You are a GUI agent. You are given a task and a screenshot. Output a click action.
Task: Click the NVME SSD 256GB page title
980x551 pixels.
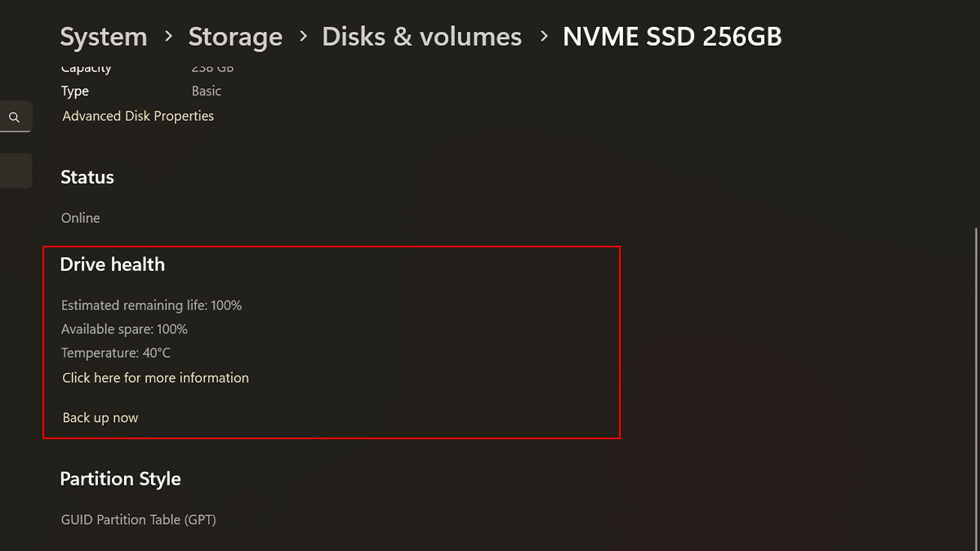point(672,37)
